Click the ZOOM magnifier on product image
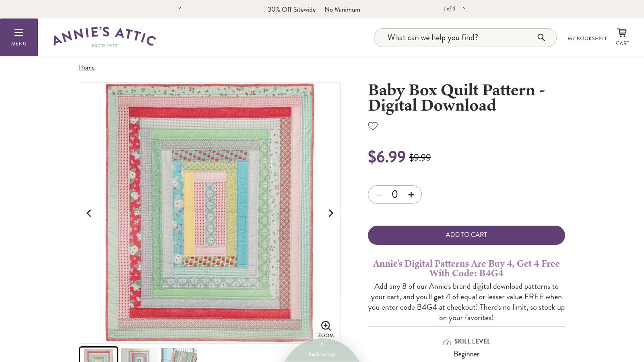This screenshot has width=644, height=362. point(326,329)
